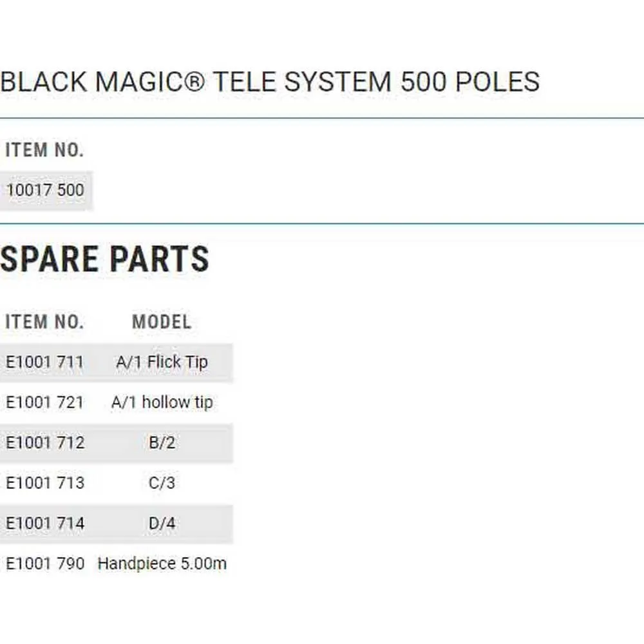The height and width of the screenshot is (644, 644).
Task: Select spare part number E1001 711
Action: click(x=45, y=362)
